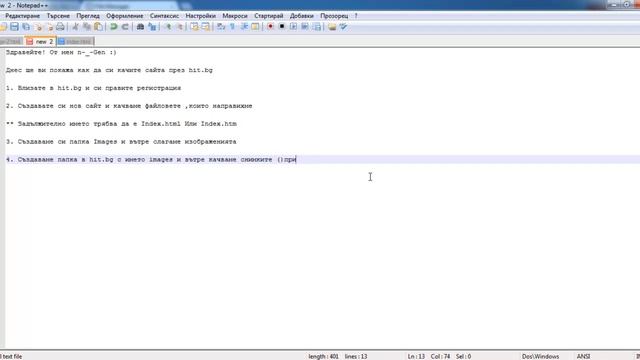Click the 'text file' type in status bar
Screen dimensions: 640x360
(x=12, y=356)
